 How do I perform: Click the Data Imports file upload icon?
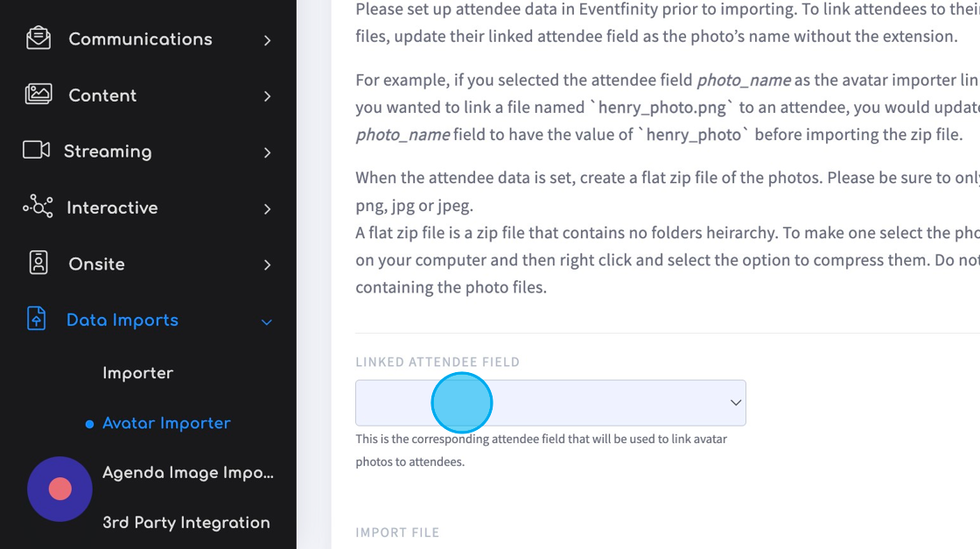point(36,318)
